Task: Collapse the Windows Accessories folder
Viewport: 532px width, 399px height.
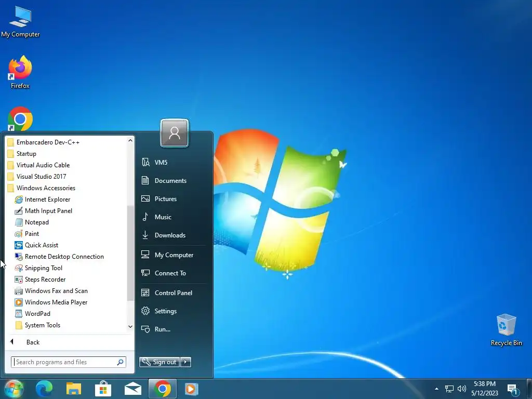Action: pos(41,188)
